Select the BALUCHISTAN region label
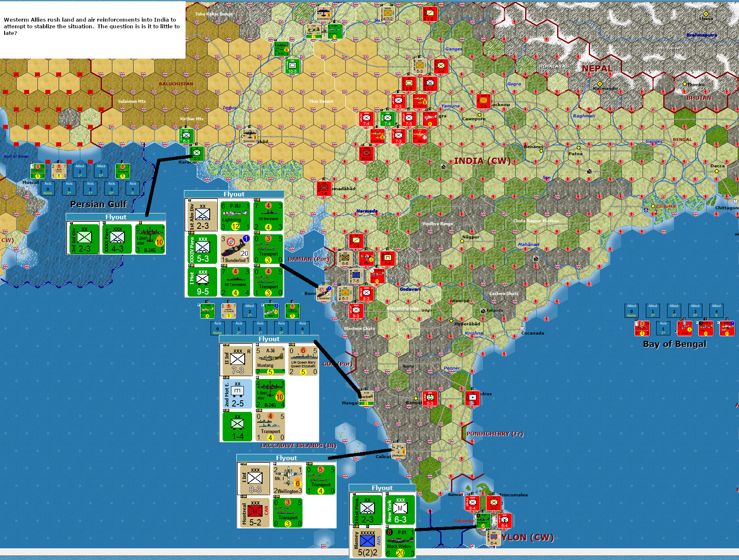The image size is (739, 560). (x=176, y=84)
